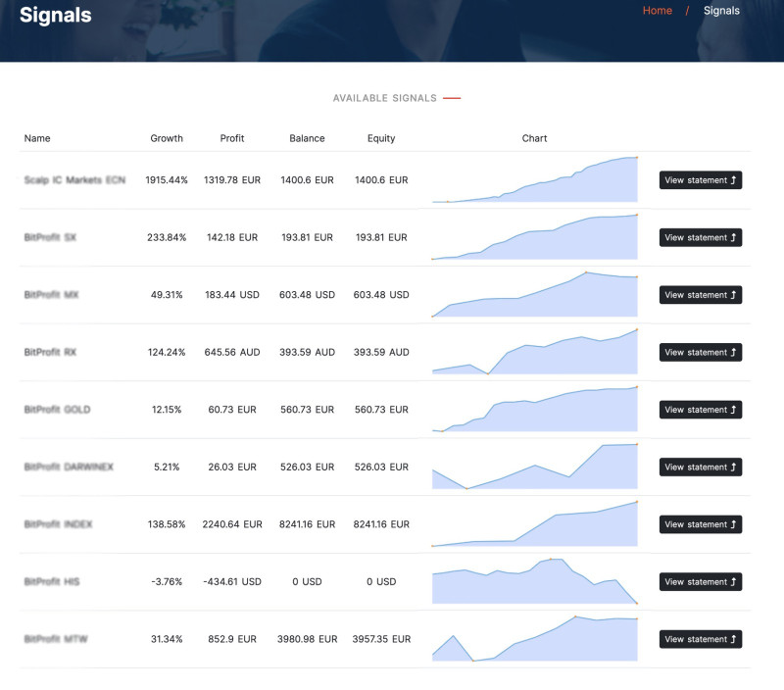Click the Profit column header
This screenshot has height=690, width=784.
click(x=232, y=138)
